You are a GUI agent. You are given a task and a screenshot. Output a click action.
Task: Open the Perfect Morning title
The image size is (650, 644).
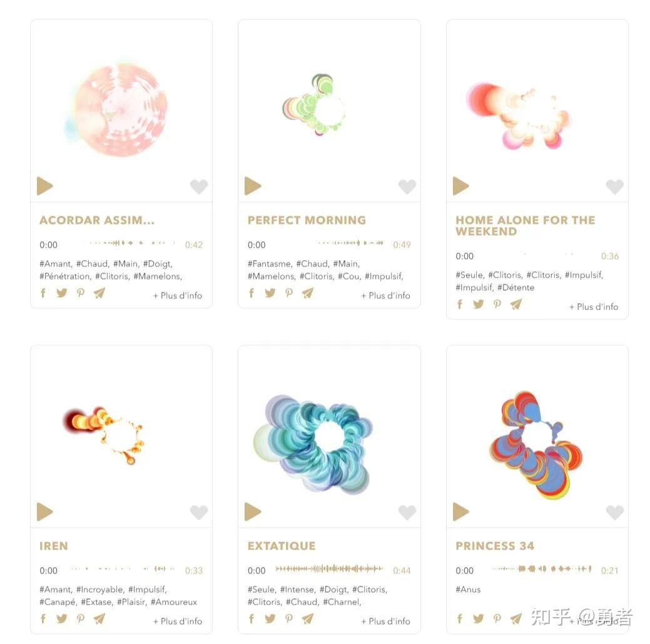pos(307,220)
